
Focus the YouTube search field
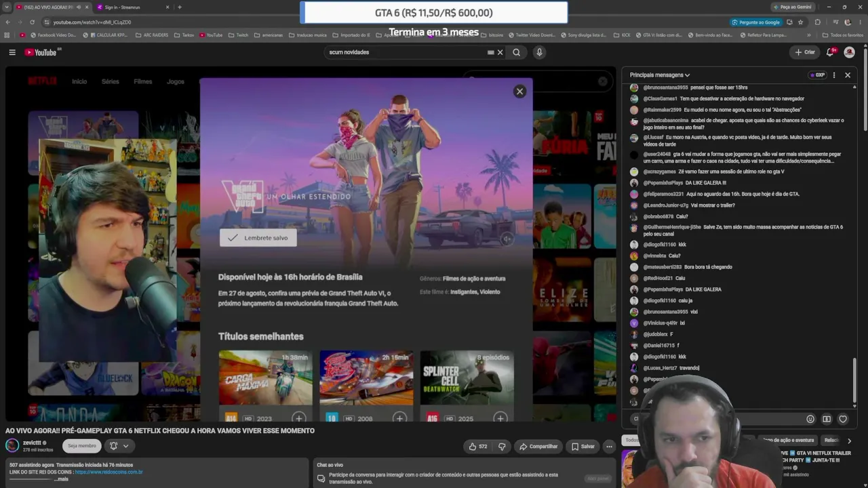pos(406,52)
